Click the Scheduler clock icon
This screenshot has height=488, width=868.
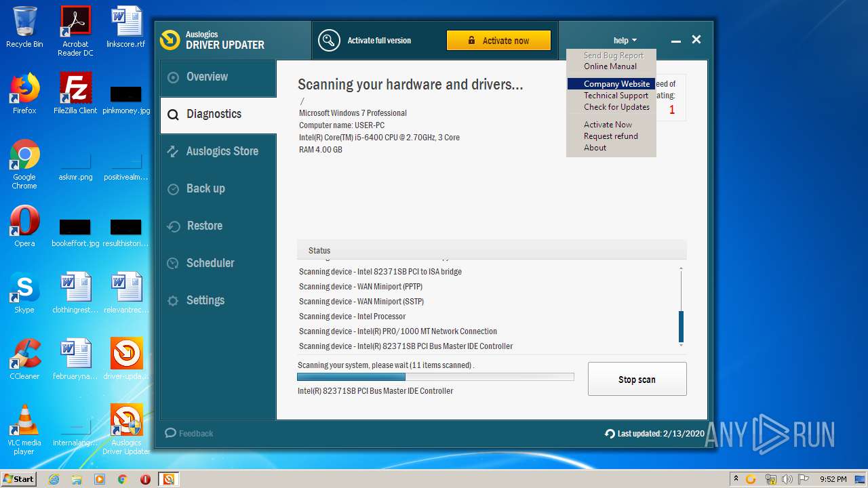(174, 264)
